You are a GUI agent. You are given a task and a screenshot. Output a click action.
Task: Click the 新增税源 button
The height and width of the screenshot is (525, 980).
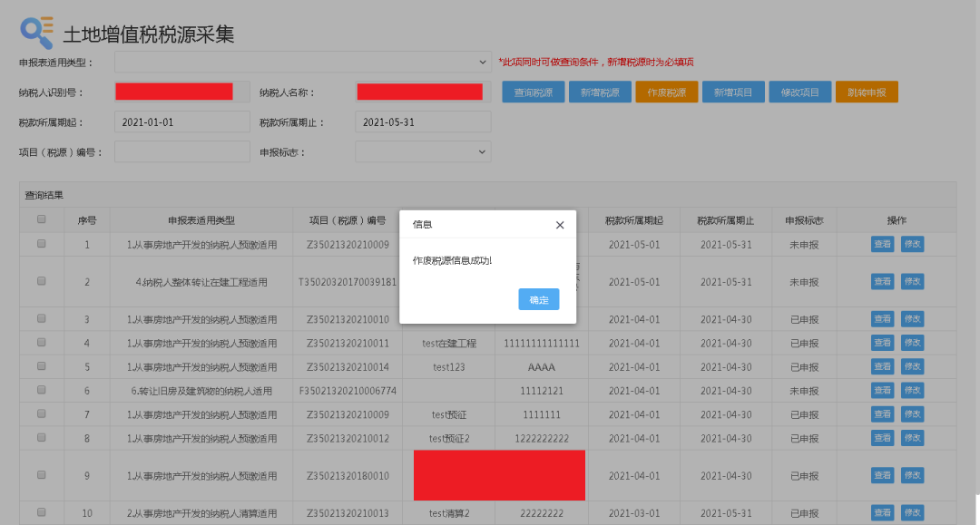tap(600, 92)
